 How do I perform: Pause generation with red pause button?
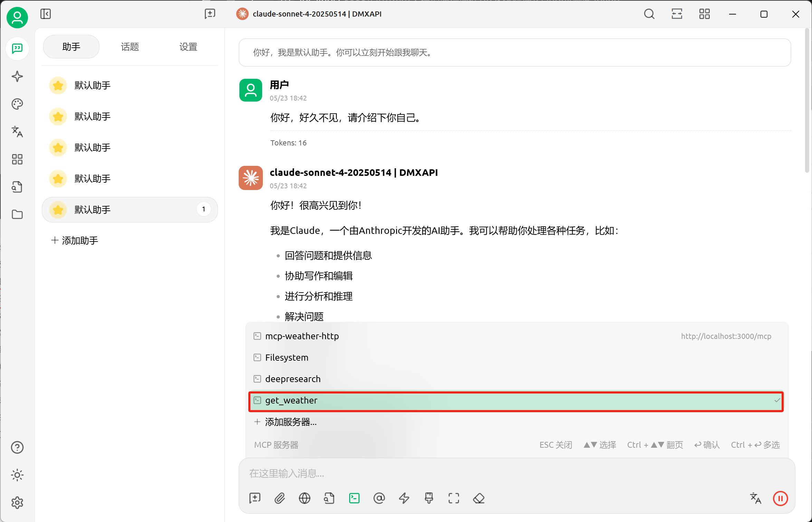click(x=781, y=498)
